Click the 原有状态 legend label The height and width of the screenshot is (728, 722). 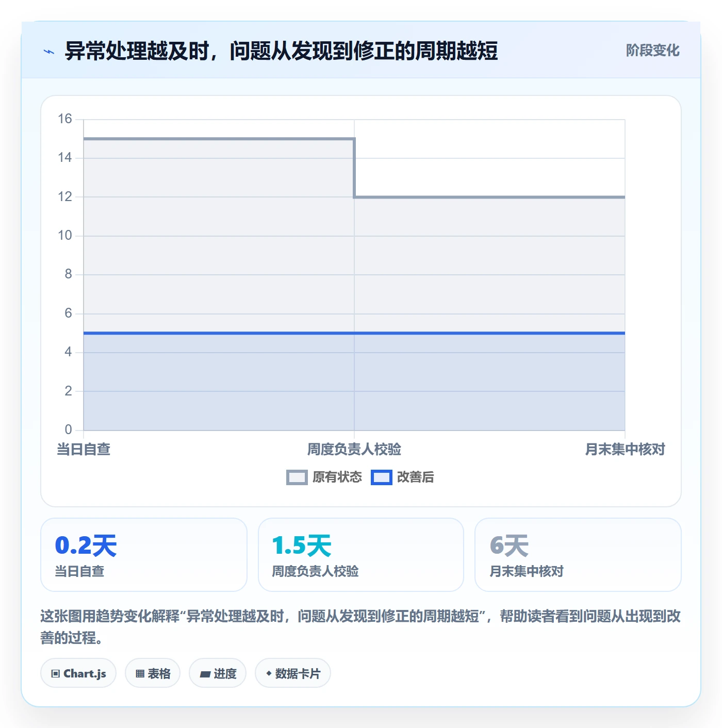[337, 477]
